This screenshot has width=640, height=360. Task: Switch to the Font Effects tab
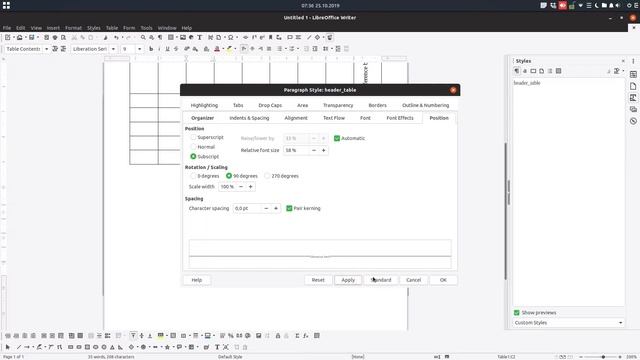(x=400, y=118)
